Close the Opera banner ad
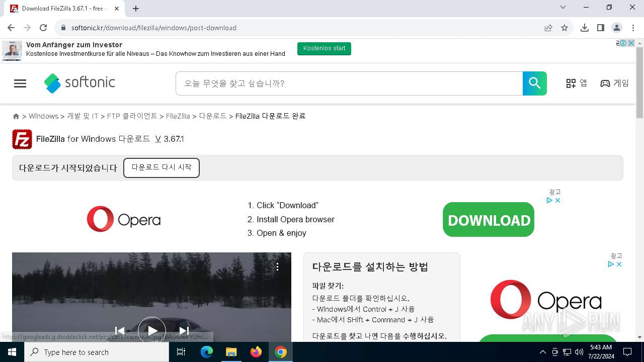Screen dimensions: 644x362 pyautogui.click(x=557, y=201)
